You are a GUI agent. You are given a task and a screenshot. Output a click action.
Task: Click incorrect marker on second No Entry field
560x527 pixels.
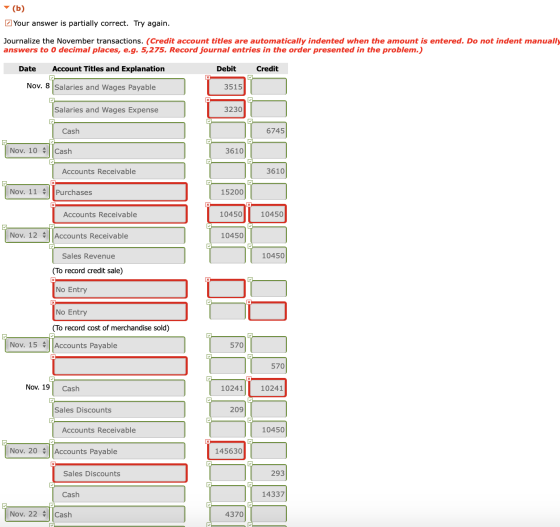(x=53, y=303)
